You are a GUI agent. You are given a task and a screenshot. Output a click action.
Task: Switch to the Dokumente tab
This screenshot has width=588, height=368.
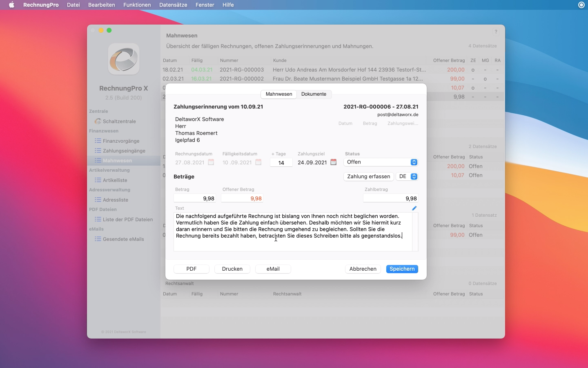click(314, 94)
